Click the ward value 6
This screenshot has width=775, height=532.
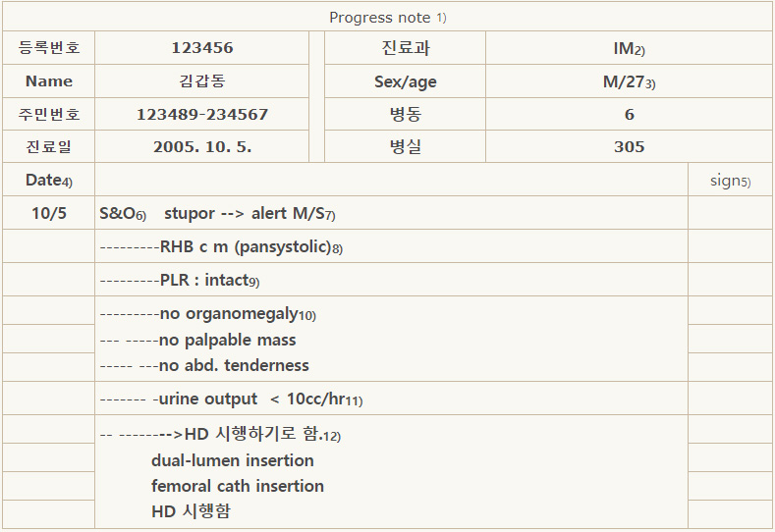(x=629, y=114)
